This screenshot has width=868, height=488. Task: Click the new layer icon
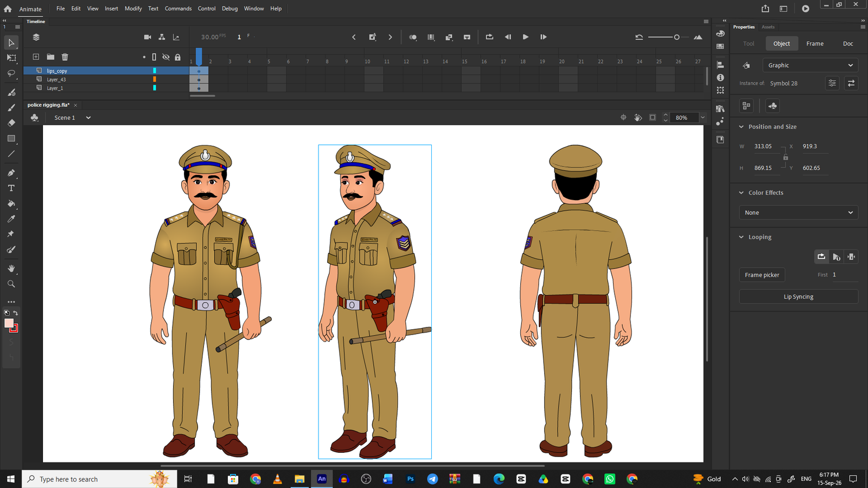pos(36,57)
